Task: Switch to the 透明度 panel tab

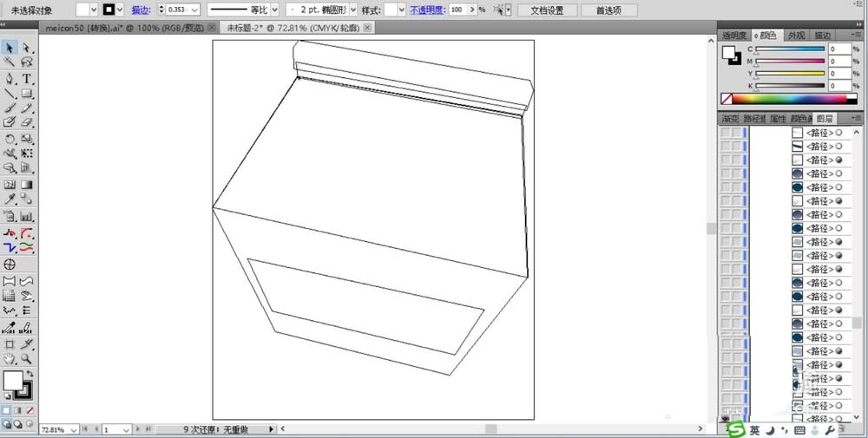Action: [734, 36]
